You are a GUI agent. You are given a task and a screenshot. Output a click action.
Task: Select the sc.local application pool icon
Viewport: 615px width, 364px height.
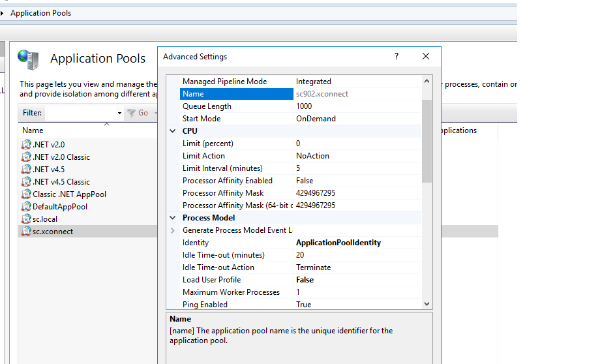click(27, 219)
